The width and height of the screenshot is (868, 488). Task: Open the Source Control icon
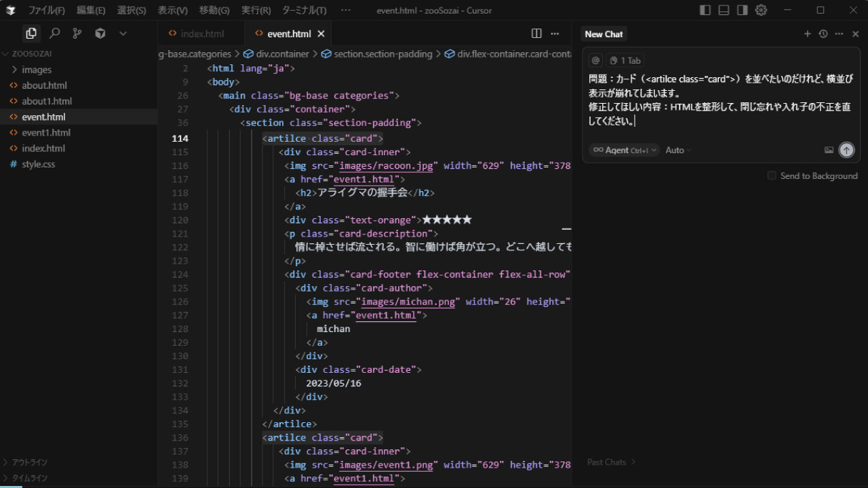(x=77, y=33)
